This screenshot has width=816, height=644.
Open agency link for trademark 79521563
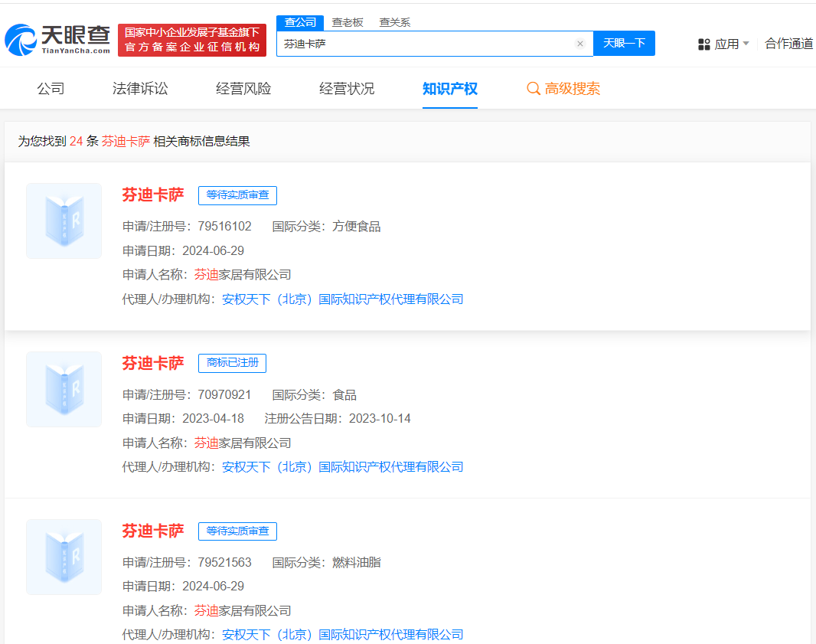click(342, 635)
